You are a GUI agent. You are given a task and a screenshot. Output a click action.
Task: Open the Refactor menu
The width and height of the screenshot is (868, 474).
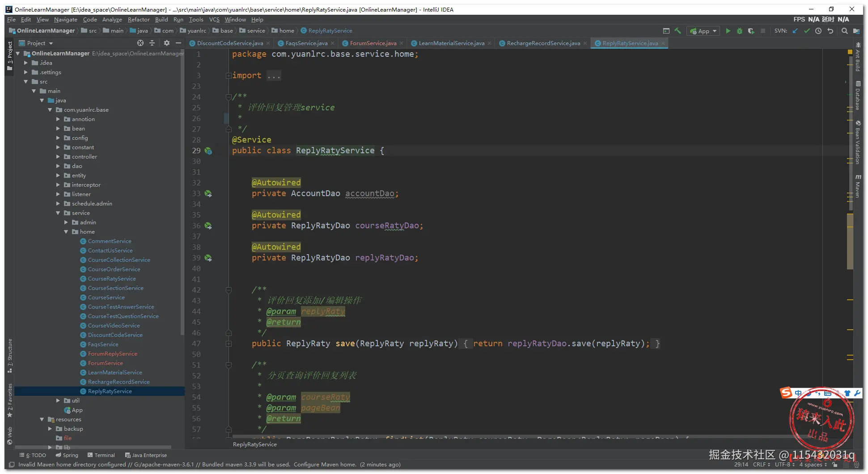(x=139, y=20)
